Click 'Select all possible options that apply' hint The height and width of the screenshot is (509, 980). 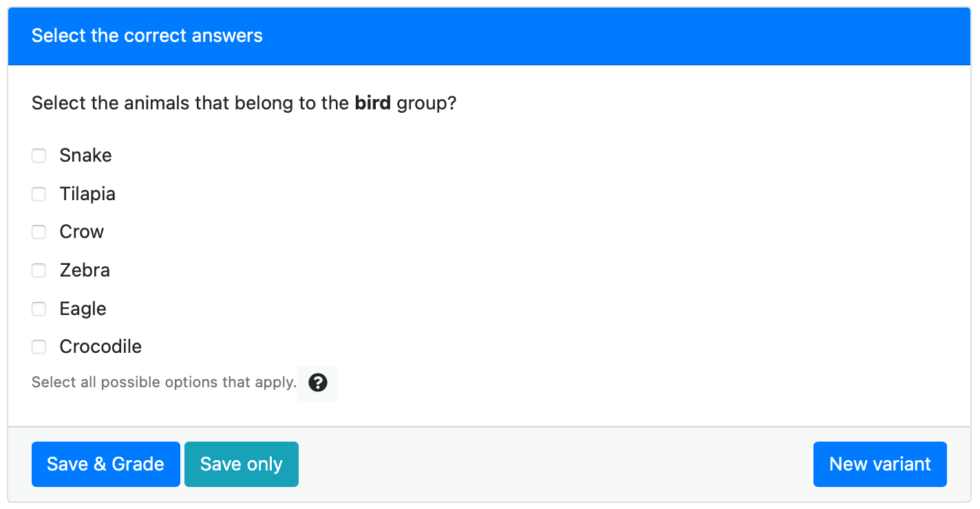point(164,382)
